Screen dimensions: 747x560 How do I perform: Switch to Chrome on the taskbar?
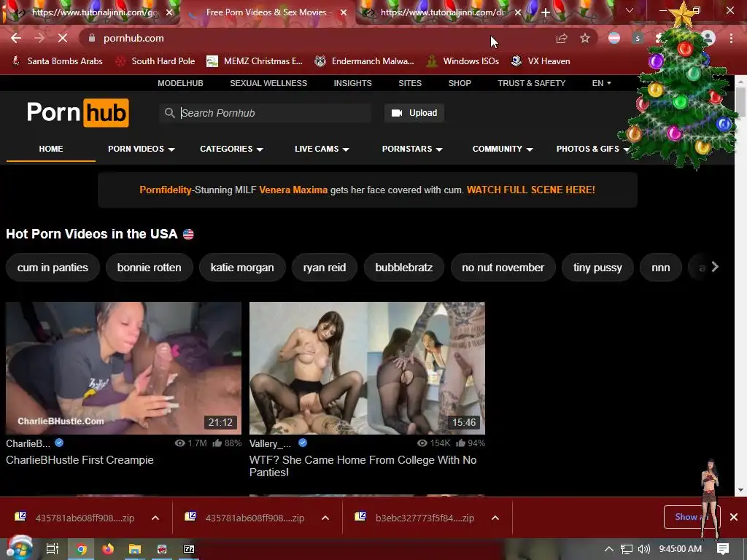pyautogui.click(x=81, y=549)
